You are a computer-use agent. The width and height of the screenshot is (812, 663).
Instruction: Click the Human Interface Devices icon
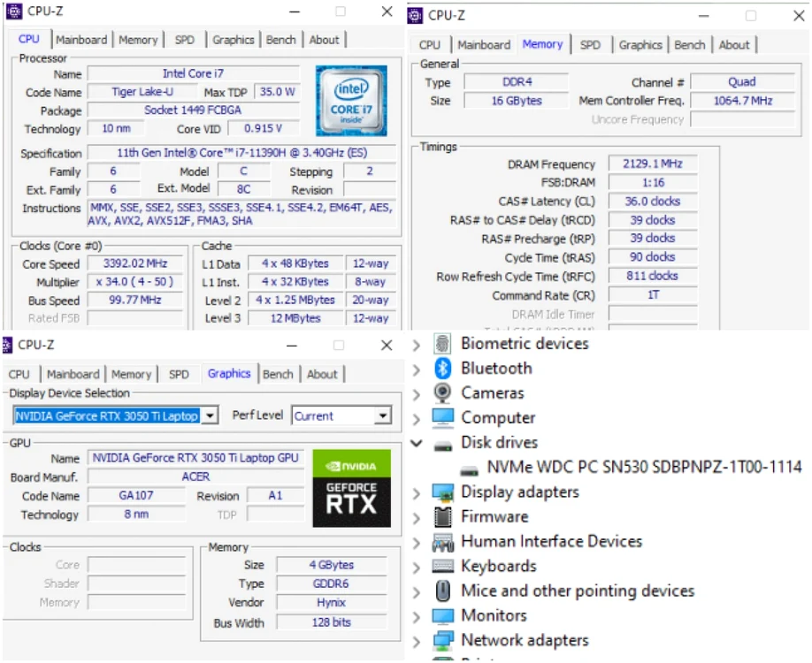pos(443,541)
